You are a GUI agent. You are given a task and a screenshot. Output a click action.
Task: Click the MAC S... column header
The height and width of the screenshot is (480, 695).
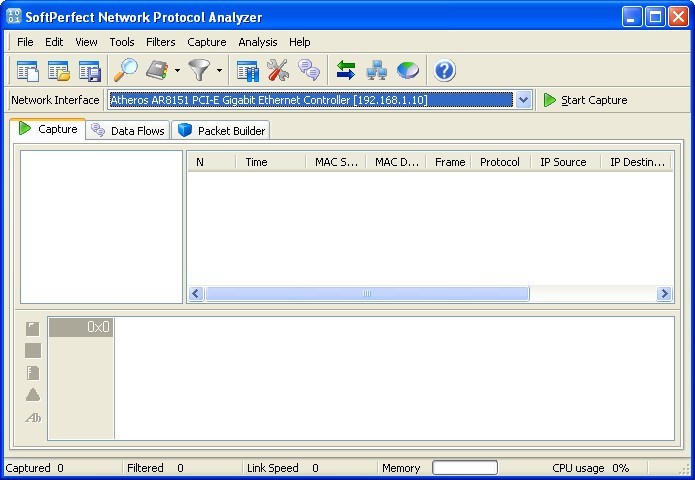[336, 162]
